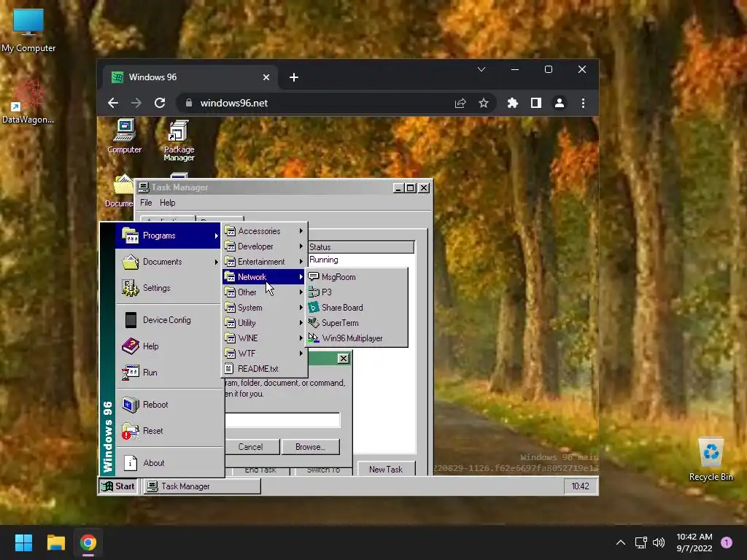Show hidden system tray icons
747x560 pixels.
click(x=620, y=542)
